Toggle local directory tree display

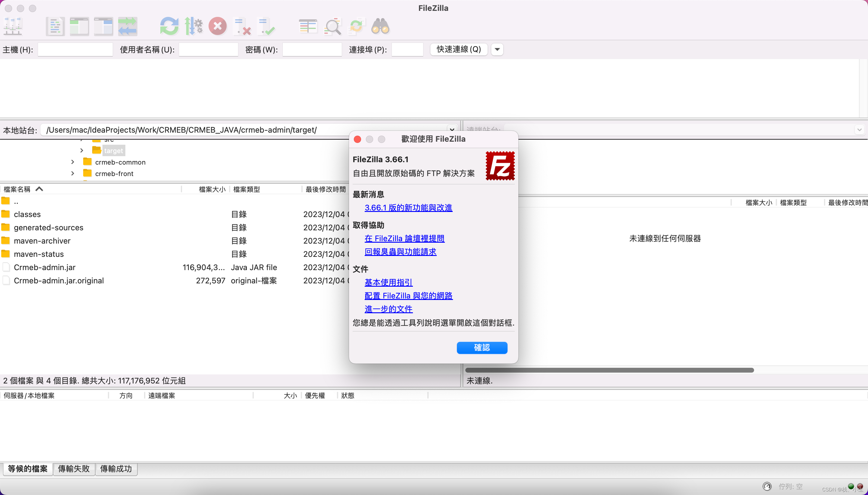point(79,27)
